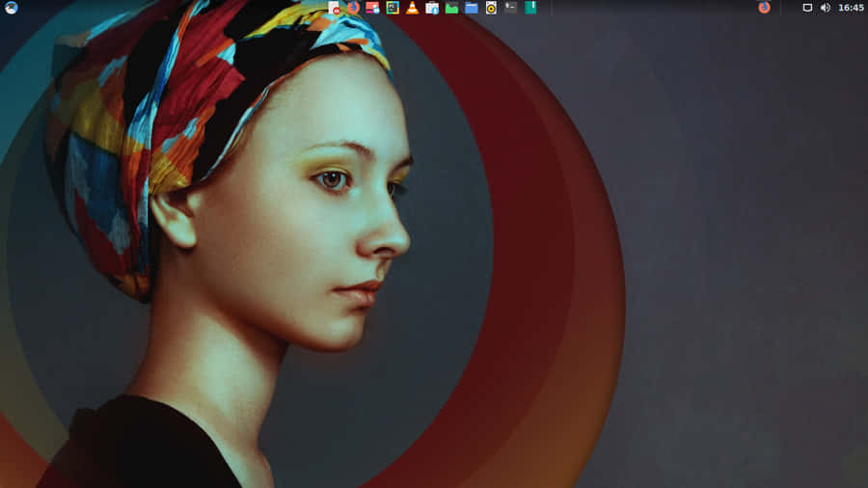Open the blue Files folder manager
This screenshot has width=868, height=488.
[471, 8]
